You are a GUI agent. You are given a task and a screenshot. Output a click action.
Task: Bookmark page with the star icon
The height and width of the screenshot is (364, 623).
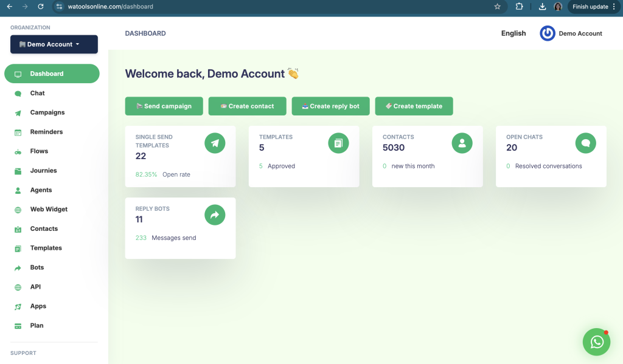tap(498, 6)
